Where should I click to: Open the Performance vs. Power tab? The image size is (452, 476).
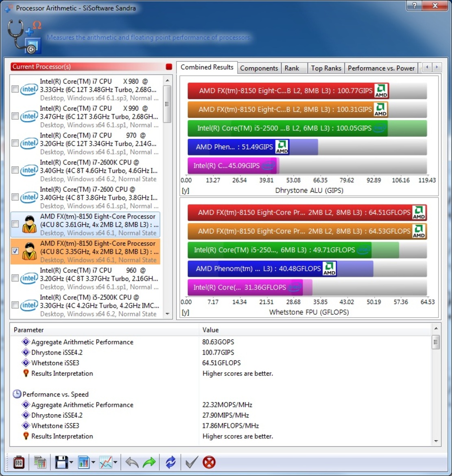[381, 68]
